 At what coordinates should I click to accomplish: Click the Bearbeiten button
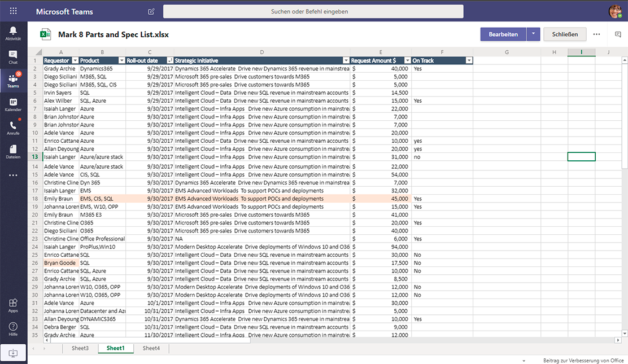click(503, 34)
